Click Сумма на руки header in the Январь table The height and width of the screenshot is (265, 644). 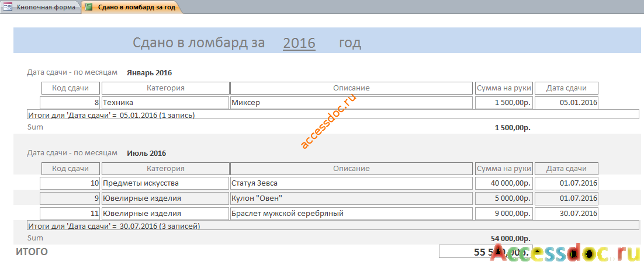(x=504, y=88)
